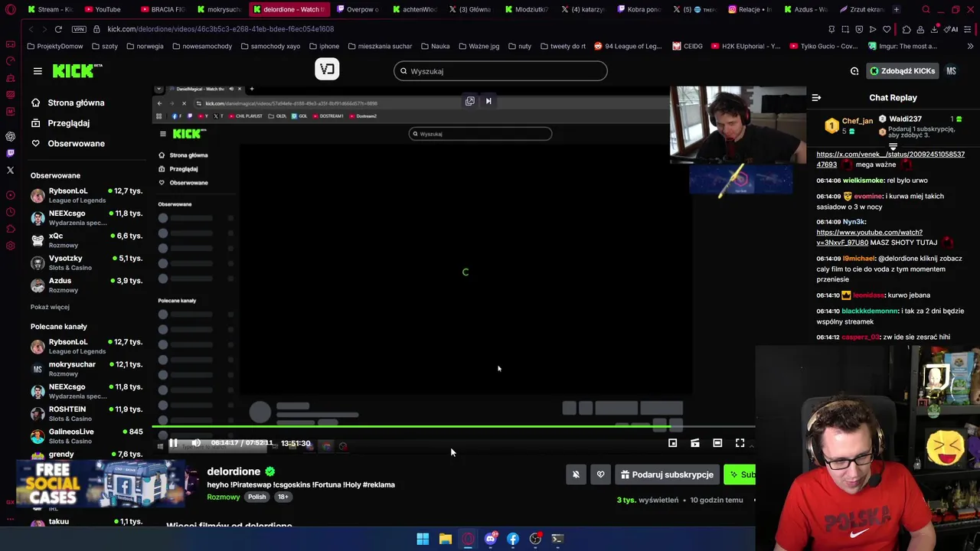Follow delordione with the heart button
Screen dimensions: 980x551
coord(600,474)
